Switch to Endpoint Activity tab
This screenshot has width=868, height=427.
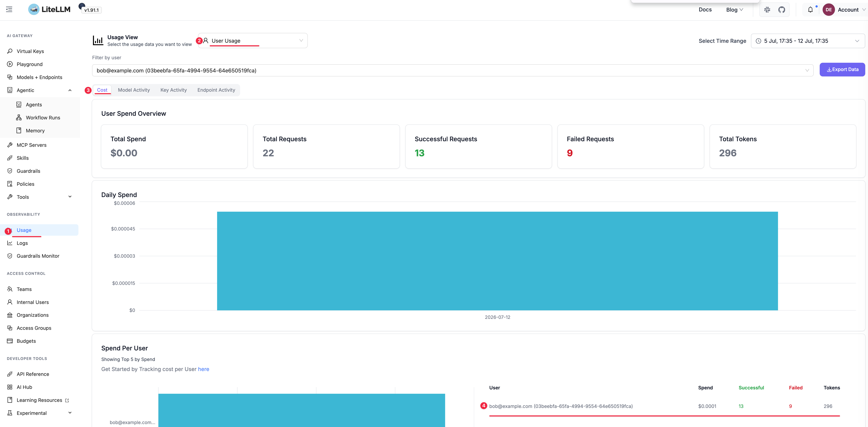coord(216,90)
